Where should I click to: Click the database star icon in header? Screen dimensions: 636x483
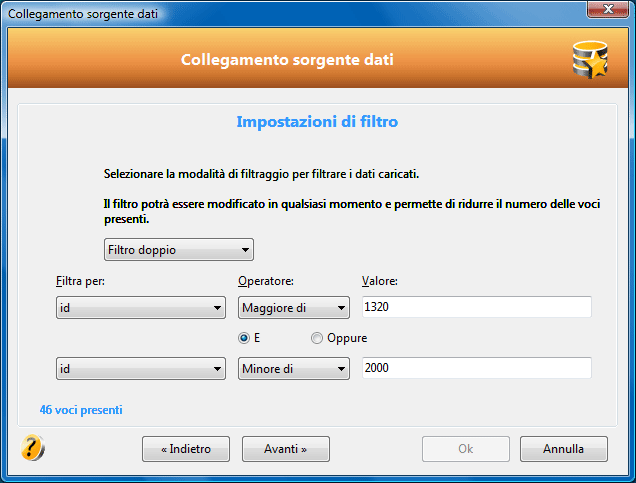click(x=590, y=60)
